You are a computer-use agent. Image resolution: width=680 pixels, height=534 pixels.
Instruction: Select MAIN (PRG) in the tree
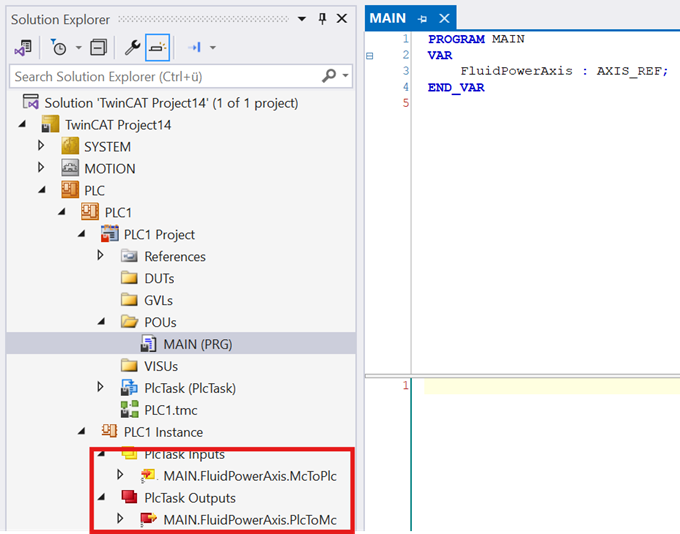click(x=198, y=344)
